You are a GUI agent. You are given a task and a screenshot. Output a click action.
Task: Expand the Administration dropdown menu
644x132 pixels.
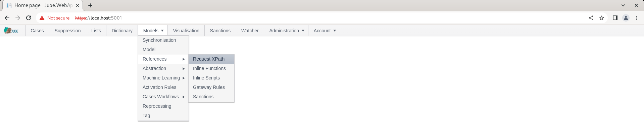coord(286,31)
